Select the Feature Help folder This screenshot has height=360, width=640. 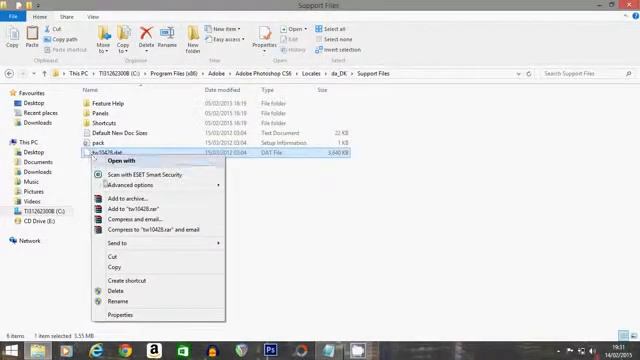pyautogui.click(x=108, y=104)
